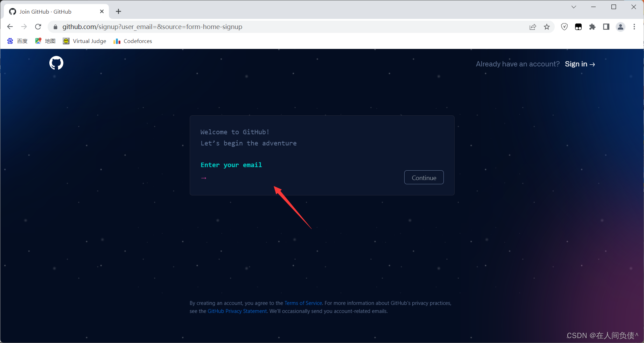Open the 百度 bookmark
The width and height of the screenshot is (644, 343).
(17, 41)
